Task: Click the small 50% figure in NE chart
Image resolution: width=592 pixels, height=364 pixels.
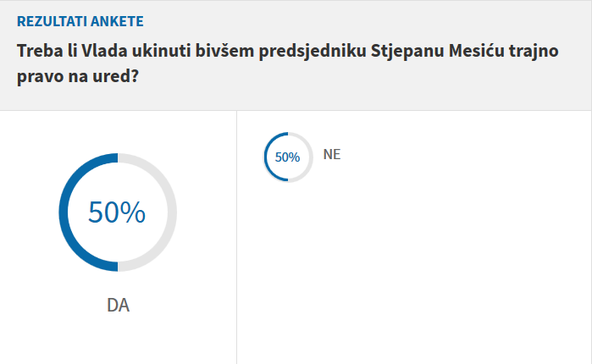Action: 287,157
